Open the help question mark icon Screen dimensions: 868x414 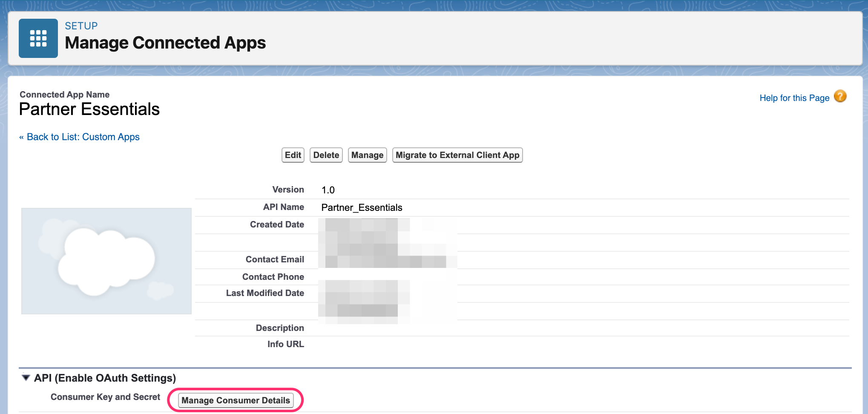(840, 96)
